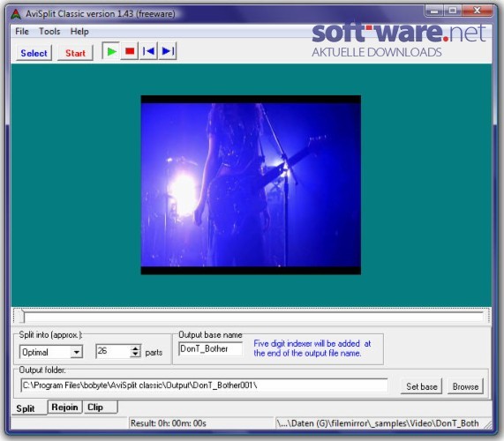Open the File menu
Viewport: 504px width, 441px height.
point(22,32)
